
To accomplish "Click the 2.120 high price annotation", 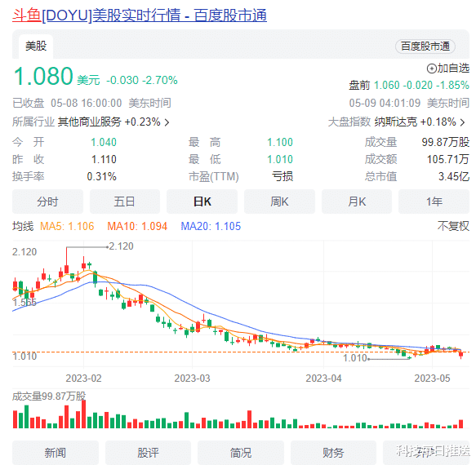I will [x=121, y=246].
